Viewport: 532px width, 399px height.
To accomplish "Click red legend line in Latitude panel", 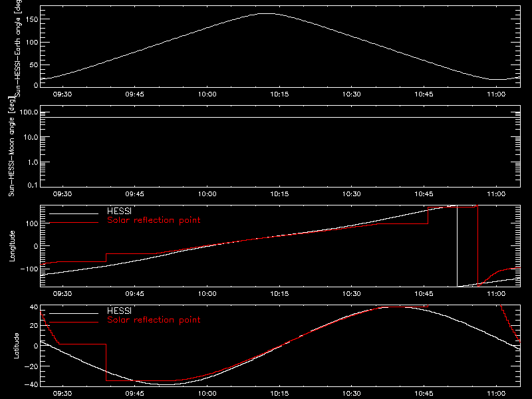I will [x=74, y=323].
